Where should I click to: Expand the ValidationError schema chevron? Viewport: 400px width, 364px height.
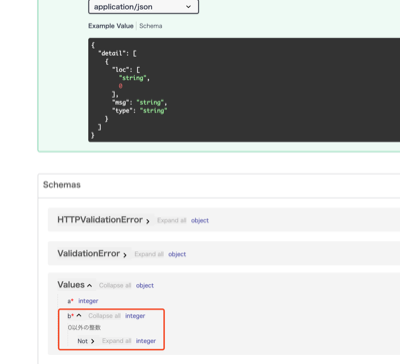click(x=125, y=255)
